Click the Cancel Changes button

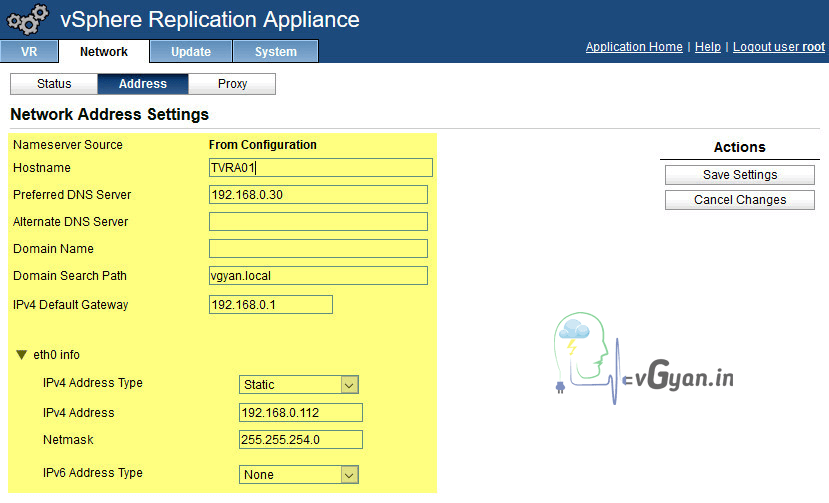pyautogui.click(x=740, y=200)
